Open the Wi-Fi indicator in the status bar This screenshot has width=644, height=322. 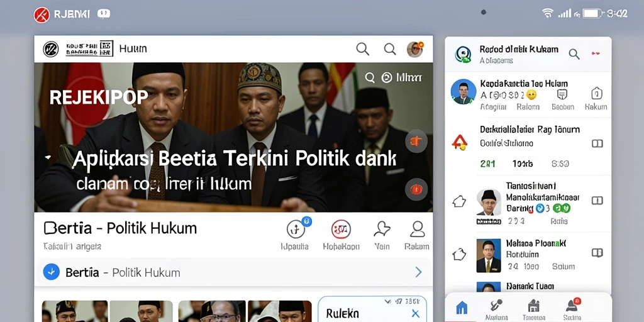(548, 13)
